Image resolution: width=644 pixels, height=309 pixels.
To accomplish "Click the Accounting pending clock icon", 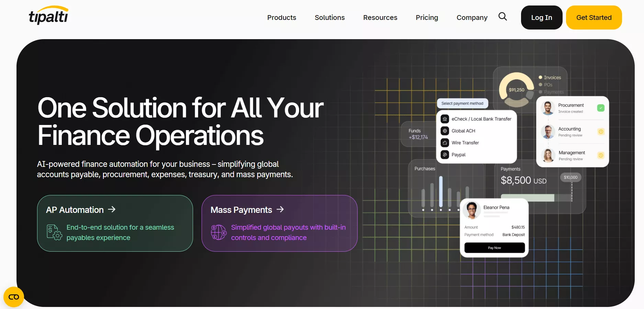I will tap(601, 131).
